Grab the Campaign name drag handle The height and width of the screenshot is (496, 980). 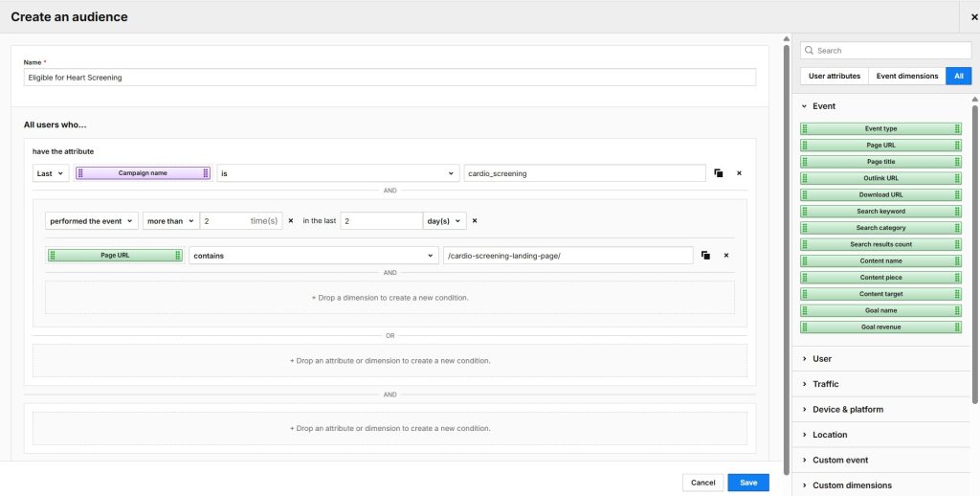pyautogui.click(x=80, y=173)
